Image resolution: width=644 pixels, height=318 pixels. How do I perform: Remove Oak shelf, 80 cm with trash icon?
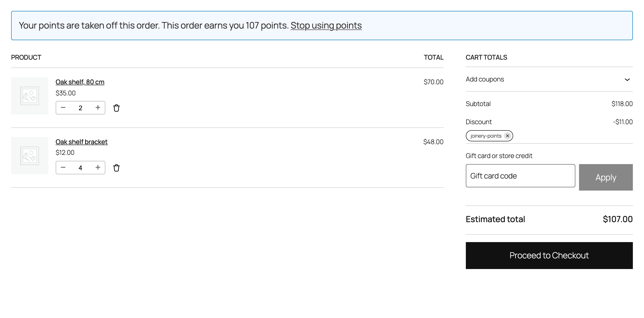tap(116, 108)
